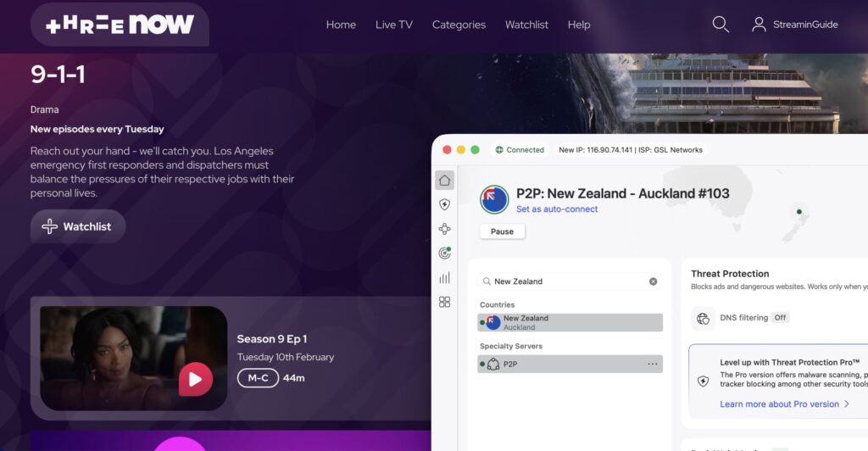
Task: Click the ThreeNow logo
Action: [x=120, y=25]
